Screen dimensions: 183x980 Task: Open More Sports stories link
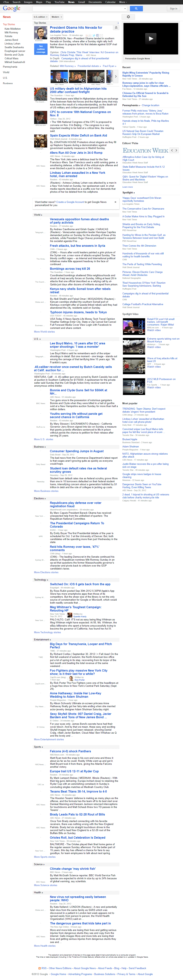click(45, 857)
